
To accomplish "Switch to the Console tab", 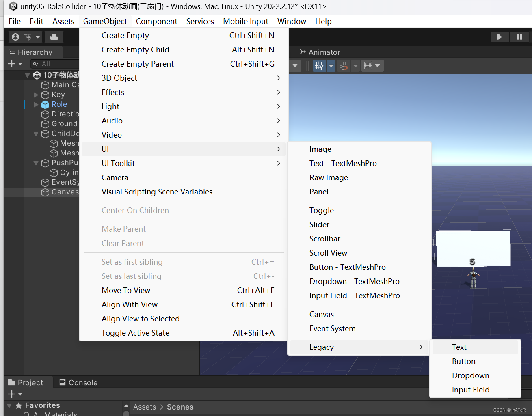I will [78, 382].
